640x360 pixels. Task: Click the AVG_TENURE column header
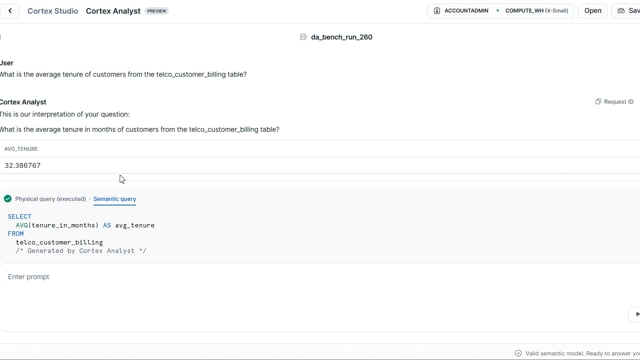21,149
